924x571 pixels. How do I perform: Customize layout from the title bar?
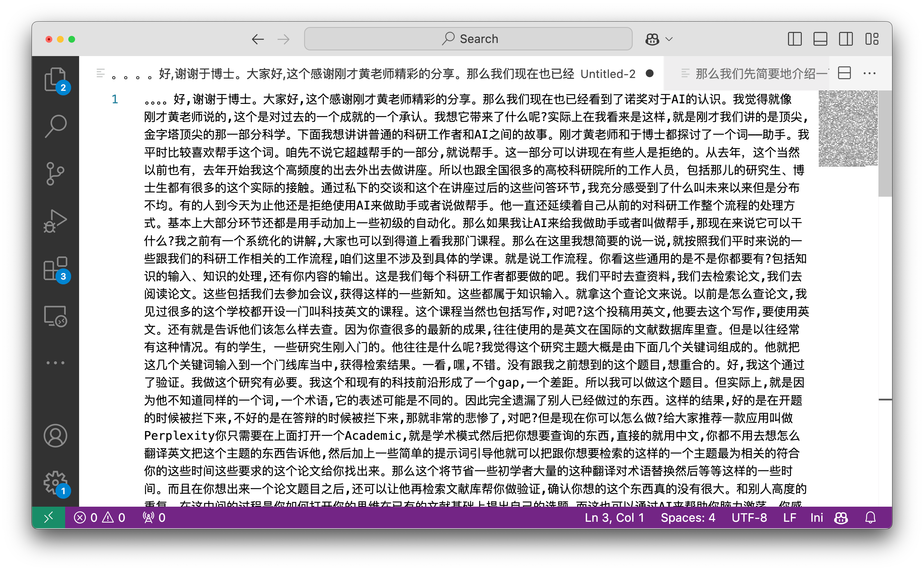[x=872, y=39]
